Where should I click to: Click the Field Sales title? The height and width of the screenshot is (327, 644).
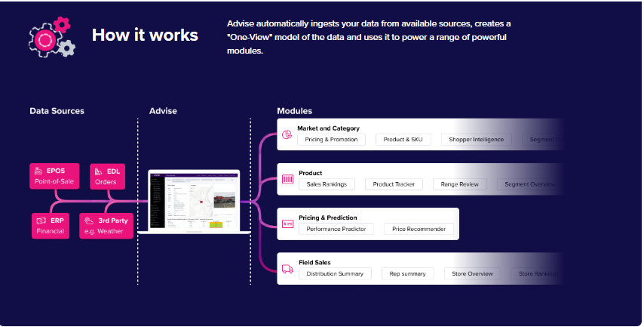pyautogui.click(x=314, y=262)
